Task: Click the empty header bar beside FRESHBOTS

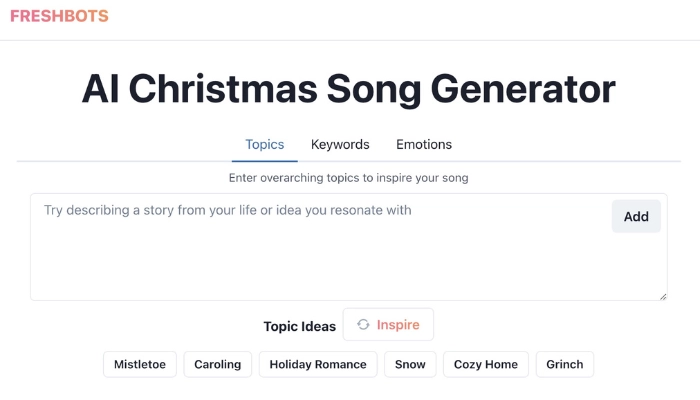Action: pyautogui.click(x=400, y=18)
